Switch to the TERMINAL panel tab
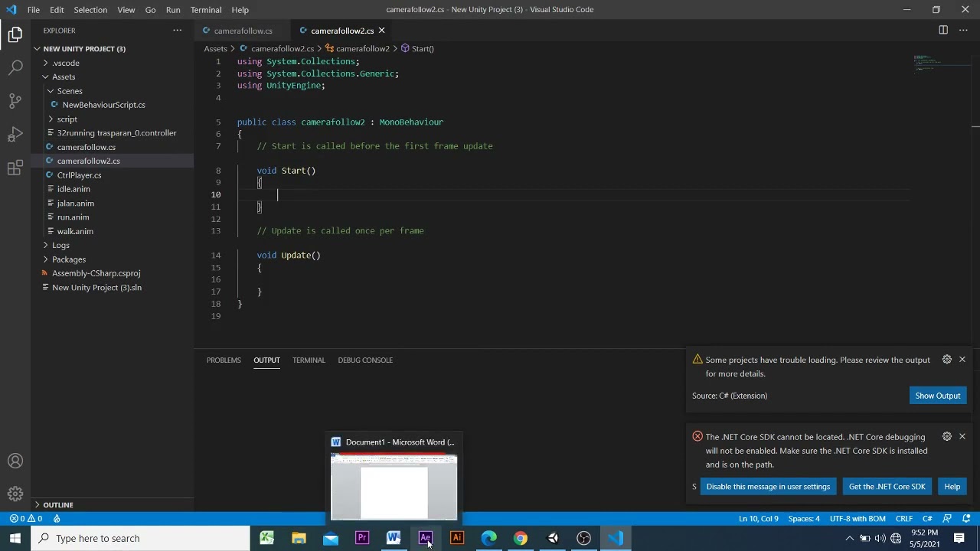This screenshot has width=980, height=551. pos(309,360)
